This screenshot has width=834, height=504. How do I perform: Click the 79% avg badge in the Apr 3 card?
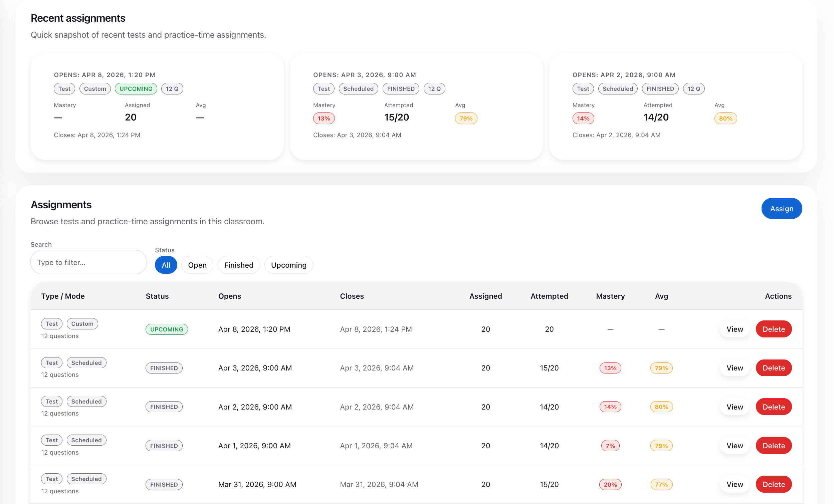click(x=466, y=118)
